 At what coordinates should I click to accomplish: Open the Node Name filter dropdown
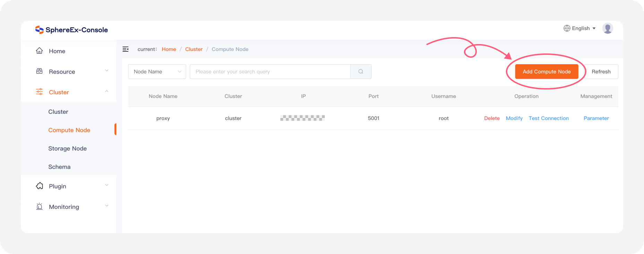(157, 71)
